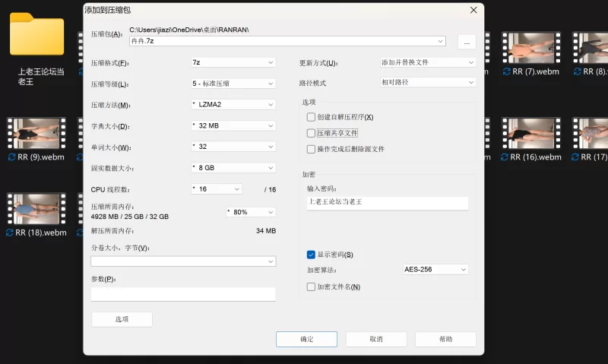
Task: Enable 操作完成后删除源文件 checkbox
Action: [x=311, y=149]
